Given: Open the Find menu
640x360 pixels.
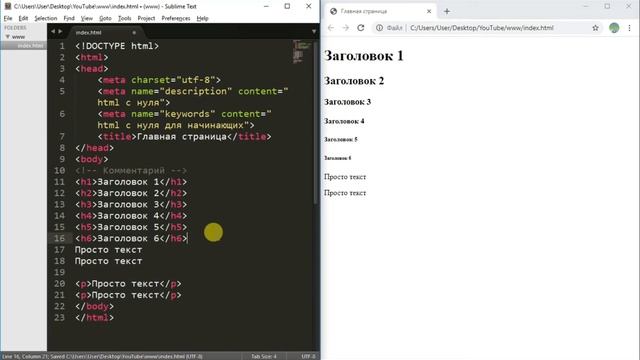Looking at the screenshot, I should pyautogui.click(x=69, y=18).
